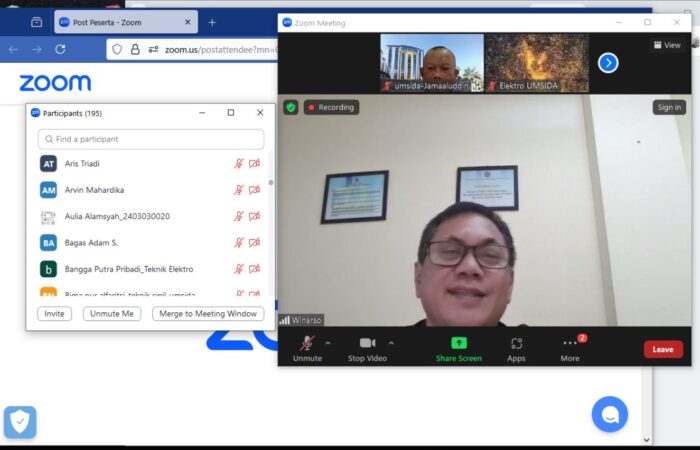This screenshot has width=700, height=450.
Task: Select the AM avatar of Arvin Mahardika
Action: tap(48, 190)
